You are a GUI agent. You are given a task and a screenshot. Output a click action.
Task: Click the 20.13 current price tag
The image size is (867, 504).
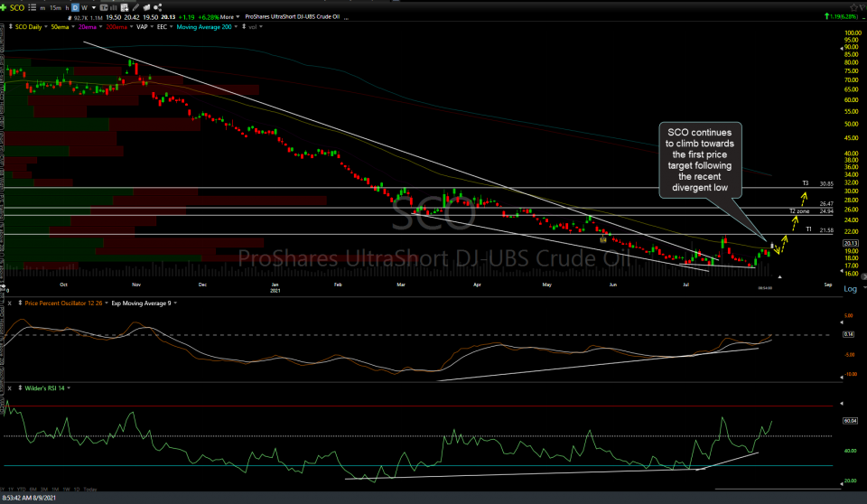[x=851, y=244]
